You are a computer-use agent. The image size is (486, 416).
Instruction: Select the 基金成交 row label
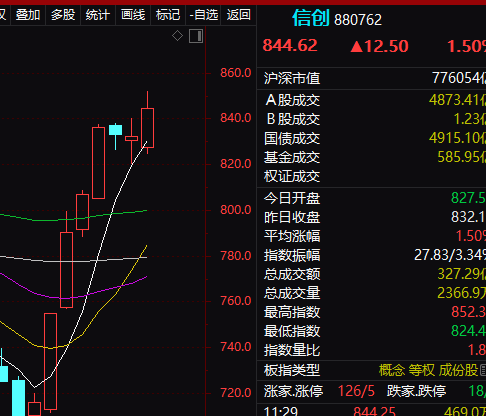[292, 157]
